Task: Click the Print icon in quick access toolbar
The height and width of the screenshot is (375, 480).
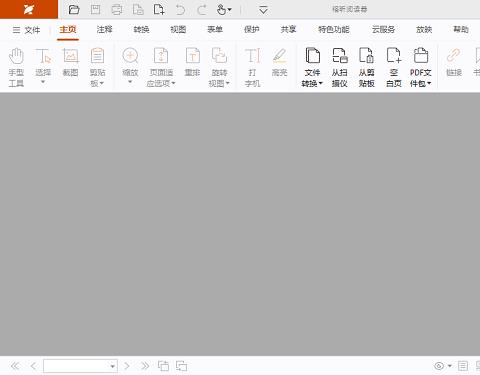Action: [x=117, y=9]
